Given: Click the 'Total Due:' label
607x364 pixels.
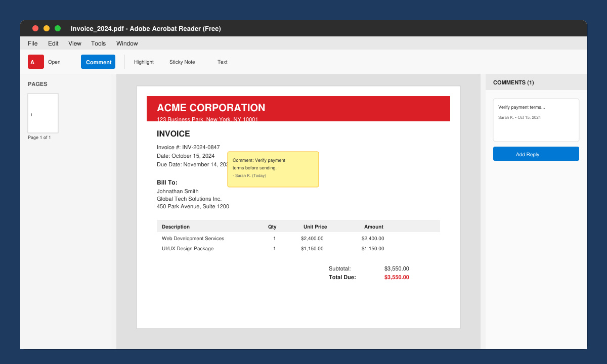Looking at the screenshot, I should [x=342, y=277].
